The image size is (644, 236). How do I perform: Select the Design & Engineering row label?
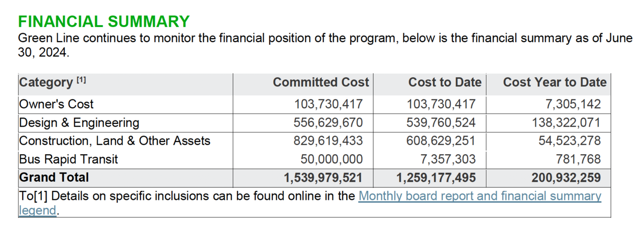(79, 123)
